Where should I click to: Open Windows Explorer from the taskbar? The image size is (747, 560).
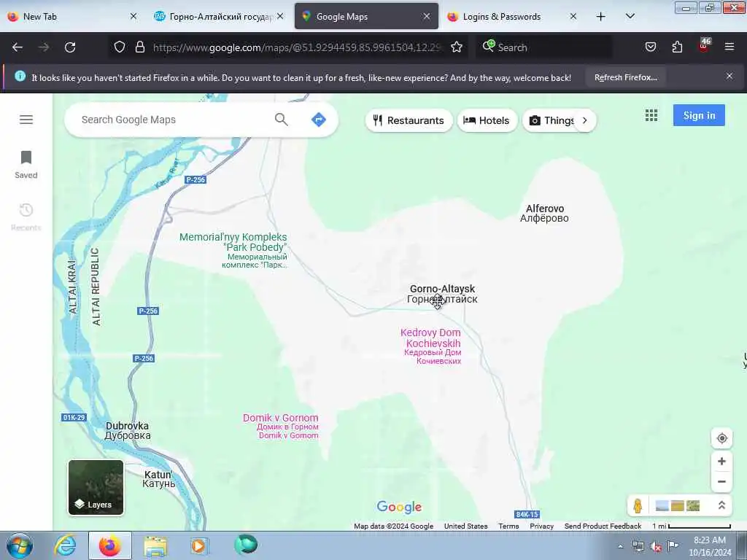(155, 545)
